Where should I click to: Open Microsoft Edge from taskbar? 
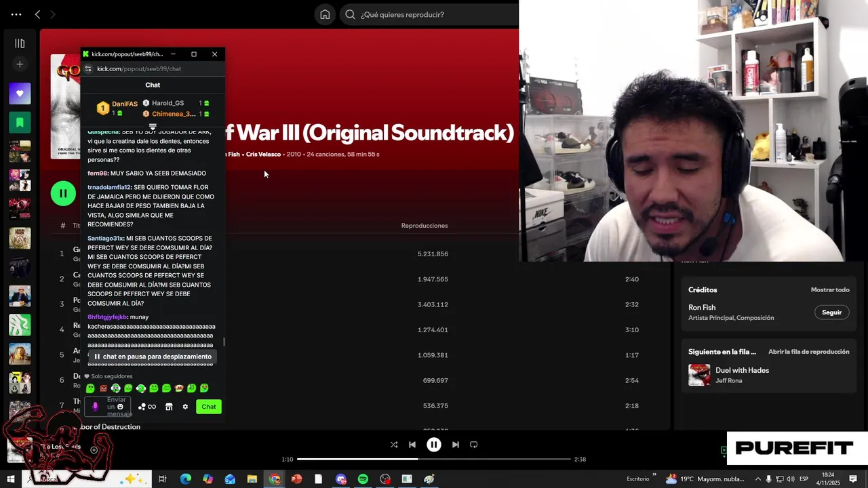click(x=185, y=479)
